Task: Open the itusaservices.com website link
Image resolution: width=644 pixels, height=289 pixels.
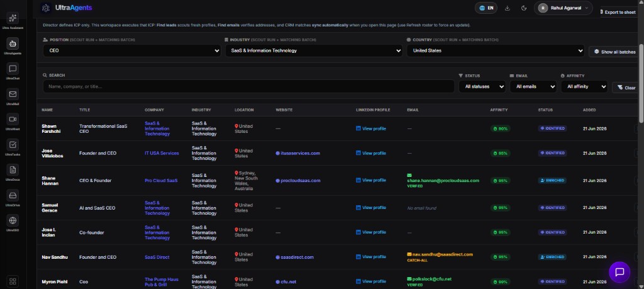Action: pos(297,154)
